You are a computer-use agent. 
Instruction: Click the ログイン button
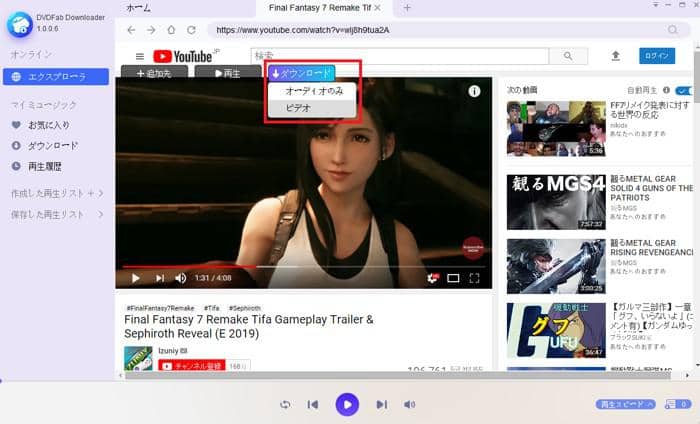click(x=657, y=56)
